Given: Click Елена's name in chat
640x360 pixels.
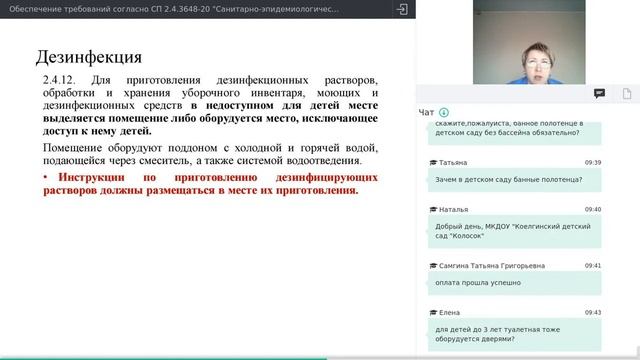Looking at the screenshot, I should (x=449, y=313).
